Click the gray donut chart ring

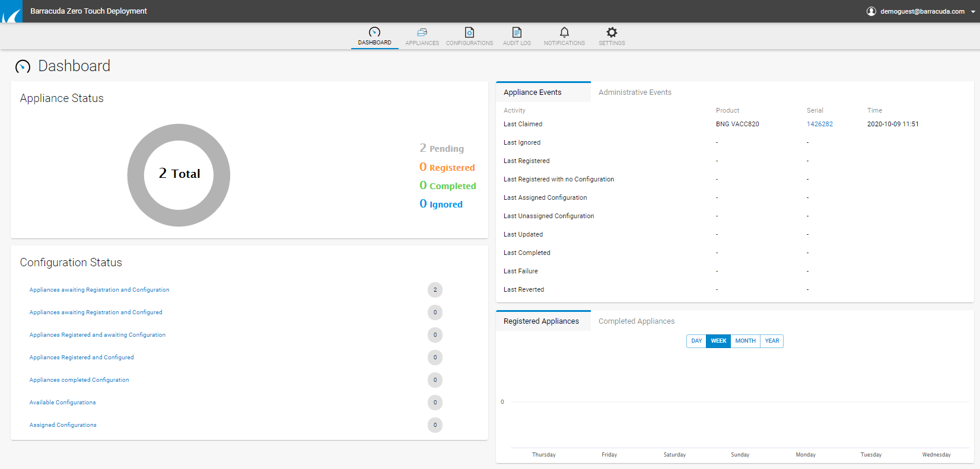tap(136, 175)
